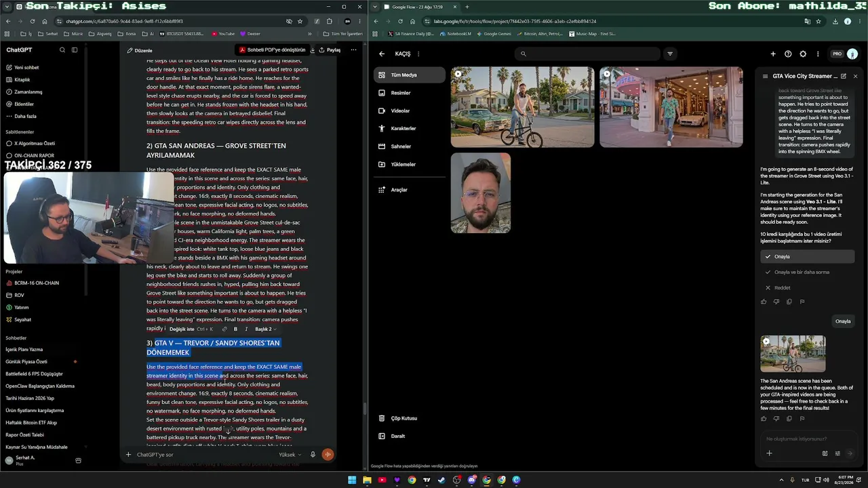Open the Flow filter options button
This screenshot has height=488, width=868.
[x=670, y=54]
